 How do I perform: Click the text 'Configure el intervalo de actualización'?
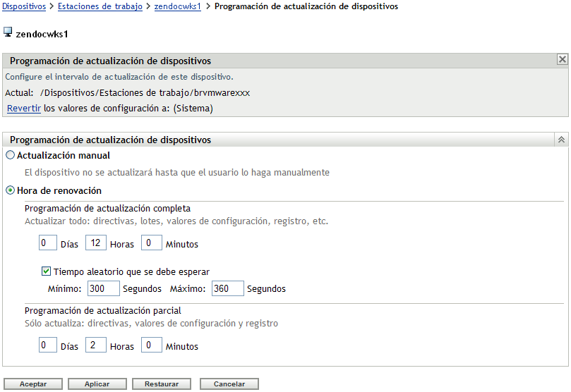point(119,77)
